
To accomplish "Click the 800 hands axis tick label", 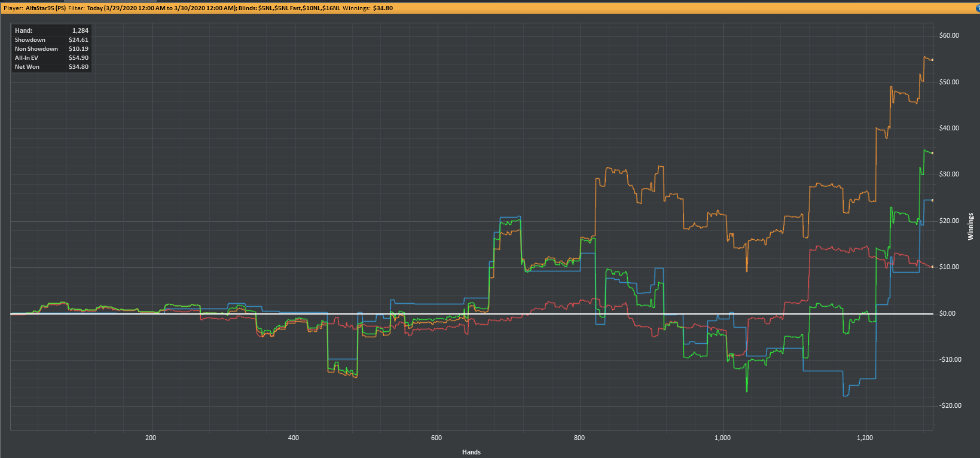I will pos(579,438).
